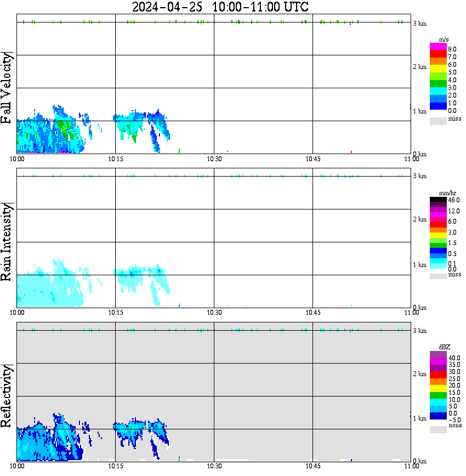Click the cyan swatch in the m/s legend

click(438, 91)
